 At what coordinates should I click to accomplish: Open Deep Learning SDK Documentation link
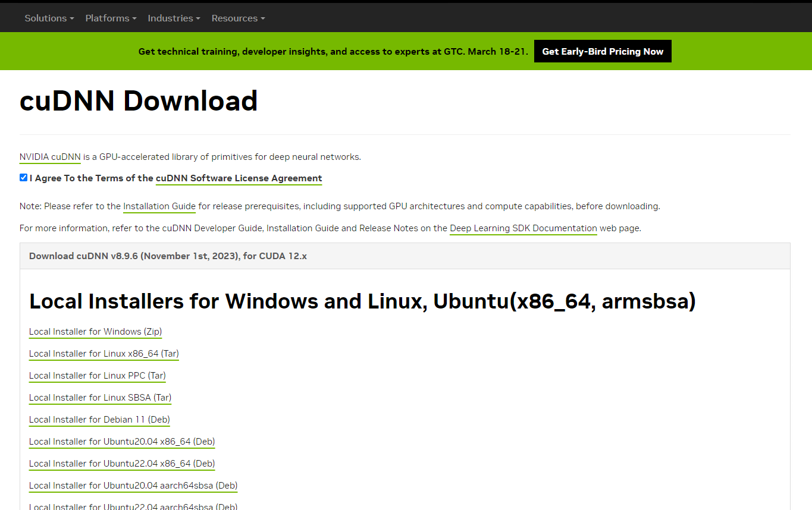523,228
